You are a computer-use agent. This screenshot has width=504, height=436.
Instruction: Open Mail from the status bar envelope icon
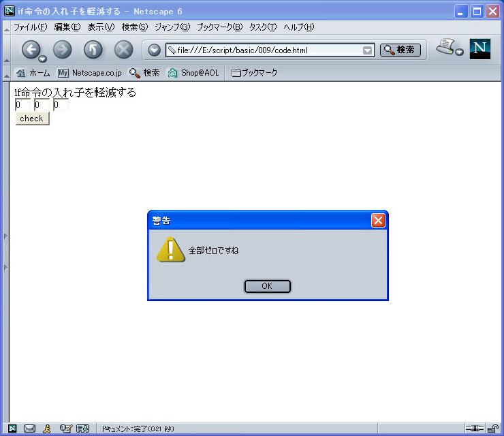coord(29,429)
